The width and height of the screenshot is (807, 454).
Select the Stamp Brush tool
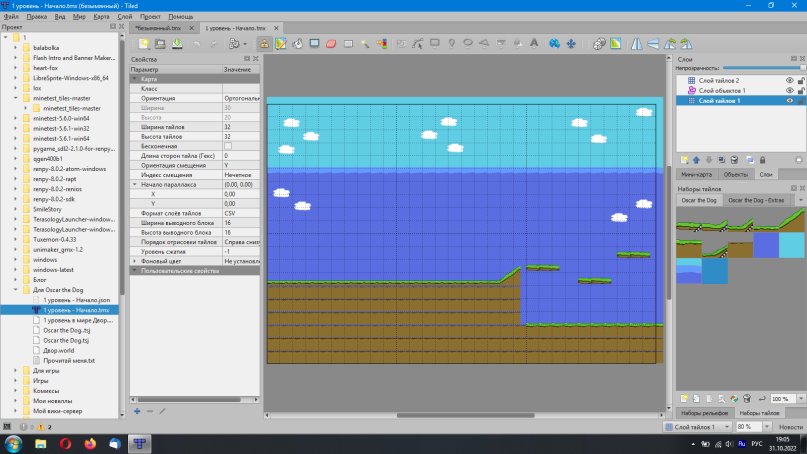(264, 44)
